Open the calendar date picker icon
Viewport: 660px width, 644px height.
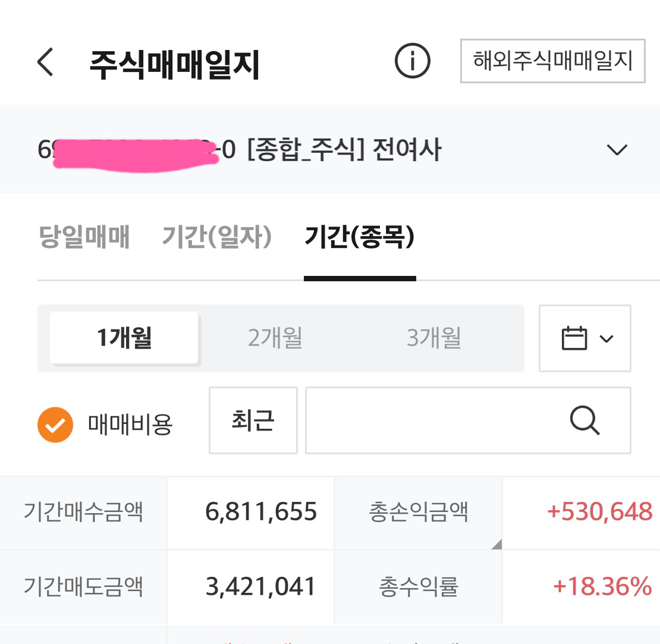pyautogui.click(x=574, y=338)
